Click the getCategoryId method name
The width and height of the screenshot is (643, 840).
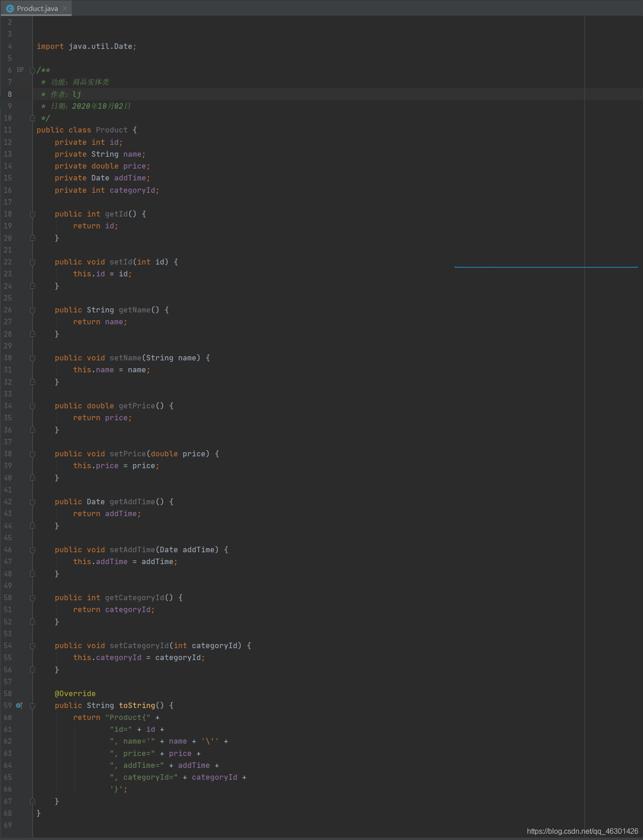135,597
